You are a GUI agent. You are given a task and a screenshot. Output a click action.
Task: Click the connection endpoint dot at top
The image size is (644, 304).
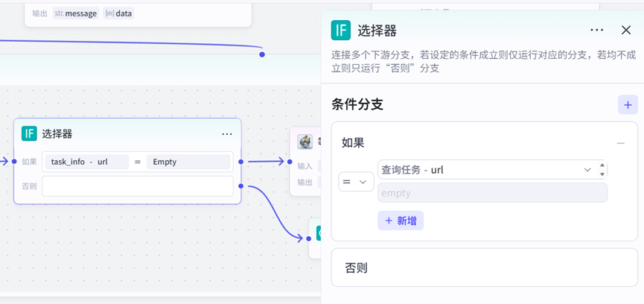(x=262, y=54)
